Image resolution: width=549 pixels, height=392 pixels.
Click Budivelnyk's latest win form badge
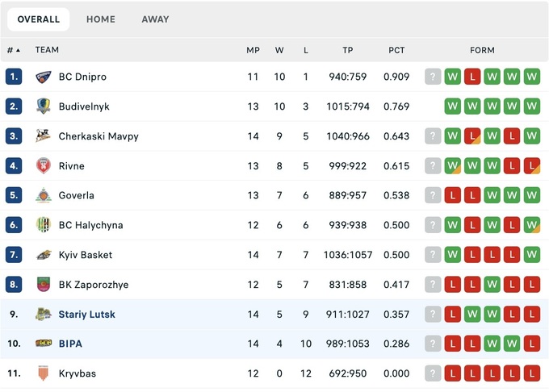tap(453, 106)
